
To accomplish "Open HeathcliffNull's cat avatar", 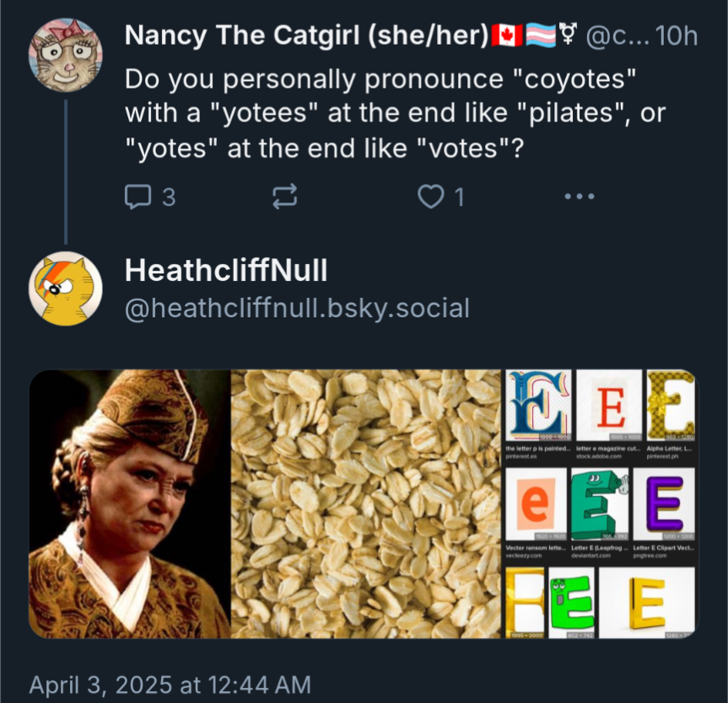I will pyautogui.click(x=65, y=289).
